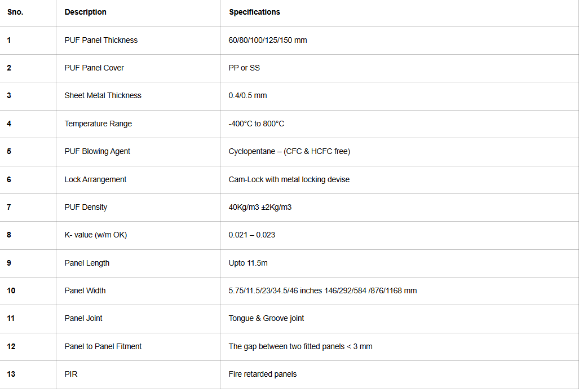Click the PUF Blowing Agent label
The height and width of the screenshot is (392, 579).
point(97,151)
